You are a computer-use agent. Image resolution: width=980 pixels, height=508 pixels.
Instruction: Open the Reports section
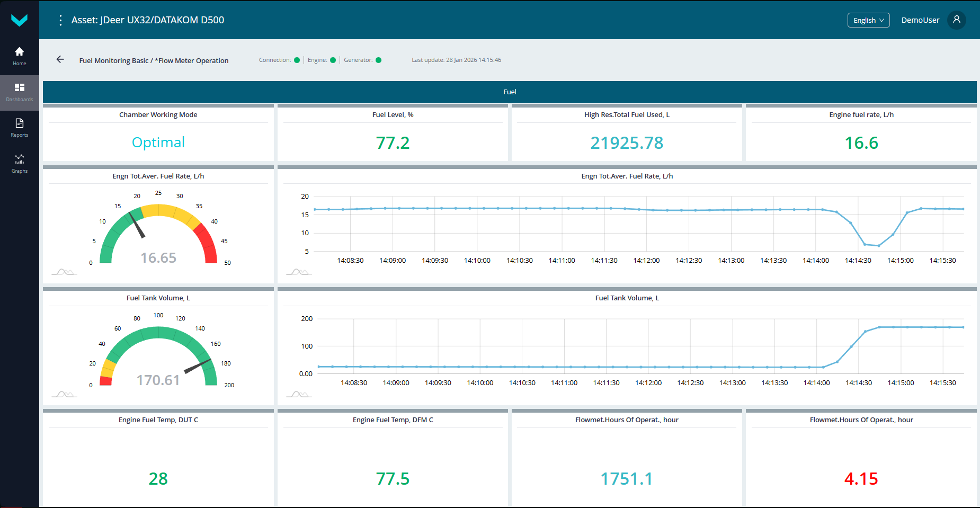(19, 127)
